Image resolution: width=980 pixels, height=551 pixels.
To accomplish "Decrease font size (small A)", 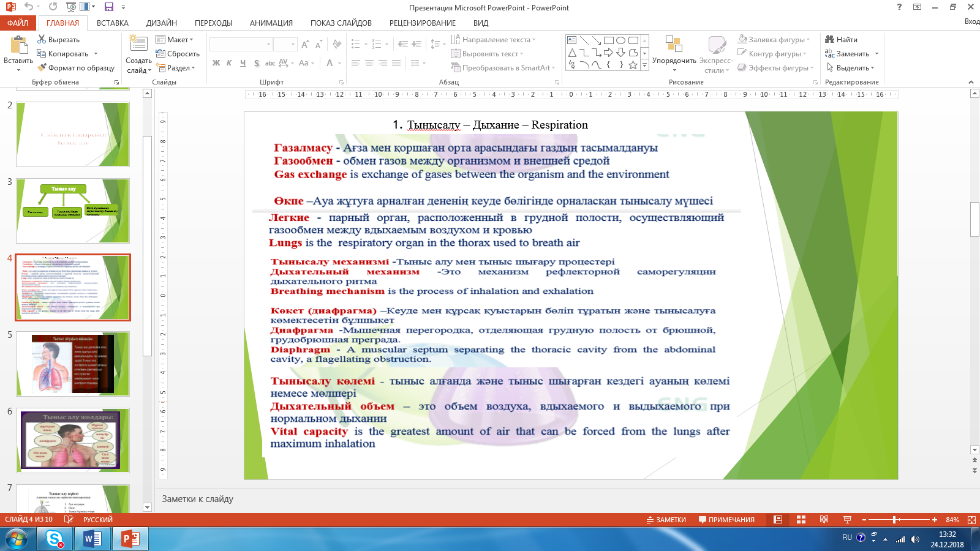I will [318, 45].
